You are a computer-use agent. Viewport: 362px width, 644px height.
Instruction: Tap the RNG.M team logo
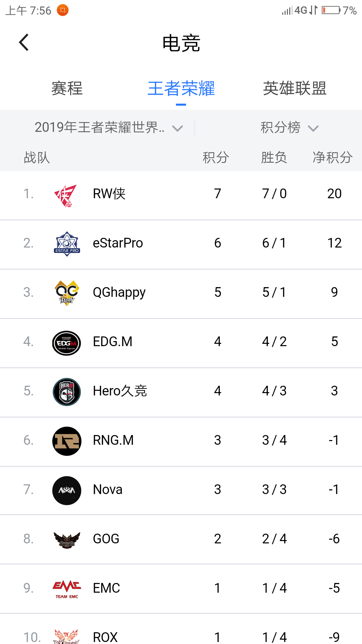click(x=67, y=441)
